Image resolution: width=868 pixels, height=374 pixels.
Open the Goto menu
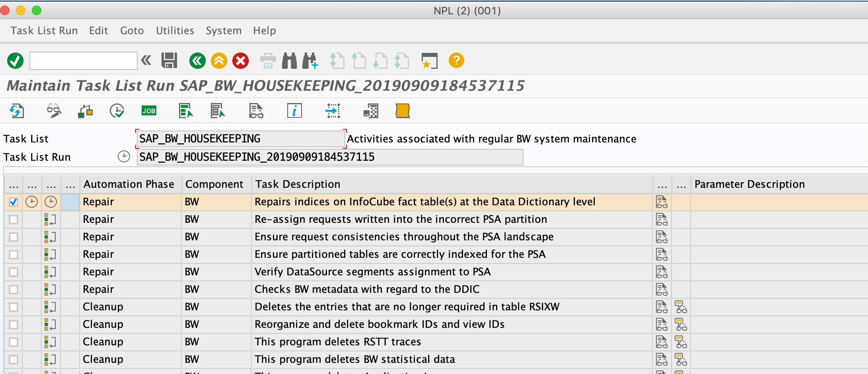pos(132,31)
